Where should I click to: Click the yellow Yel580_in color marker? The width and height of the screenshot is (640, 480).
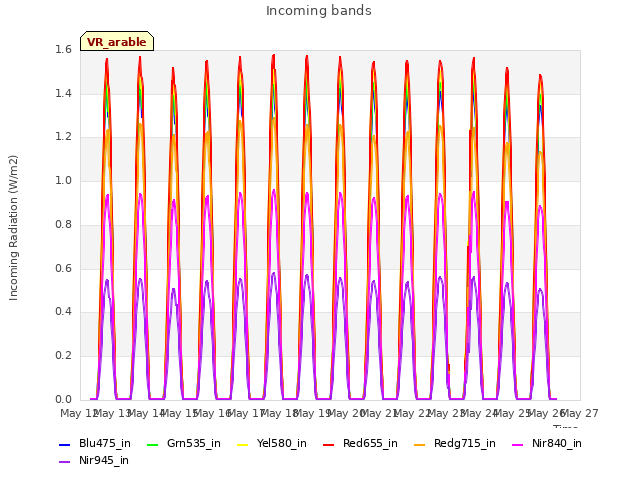[x=242, y=444]
